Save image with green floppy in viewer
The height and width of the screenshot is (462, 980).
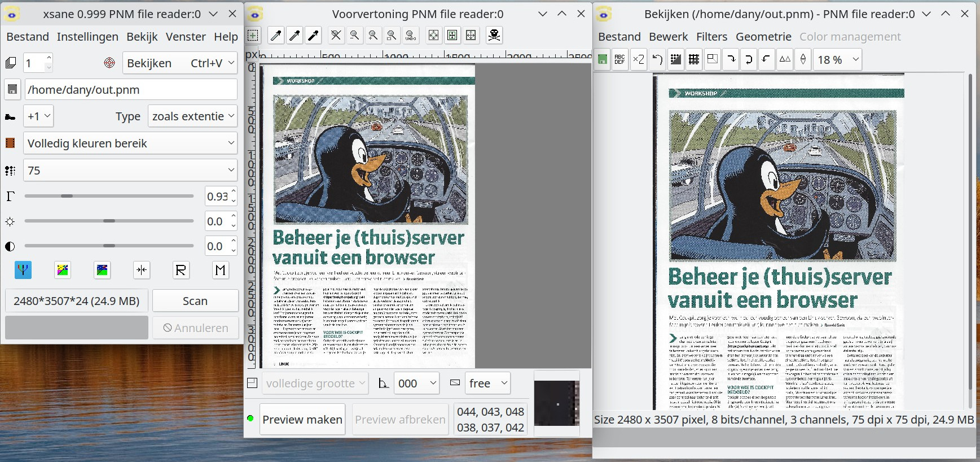tap(603, 59)
